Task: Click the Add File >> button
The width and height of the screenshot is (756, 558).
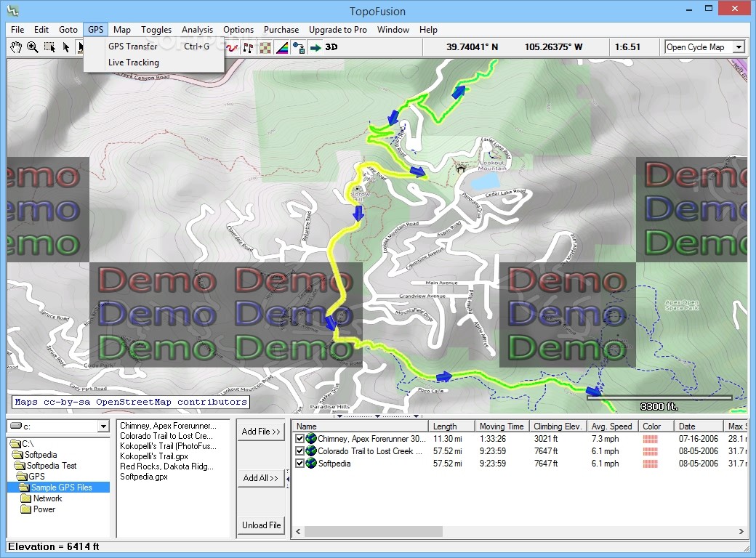Action: (x=261, y=432)
